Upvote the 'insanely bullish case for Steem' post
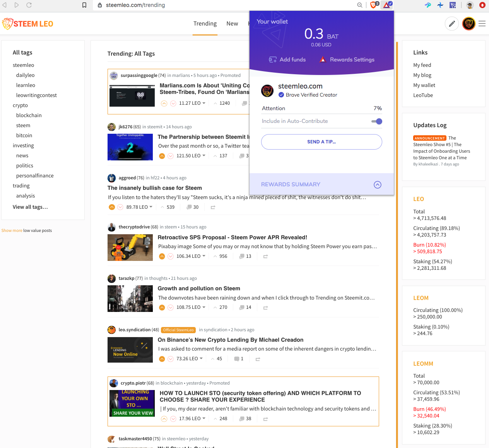This screenshot has width=489, height=448. [112, 207]
